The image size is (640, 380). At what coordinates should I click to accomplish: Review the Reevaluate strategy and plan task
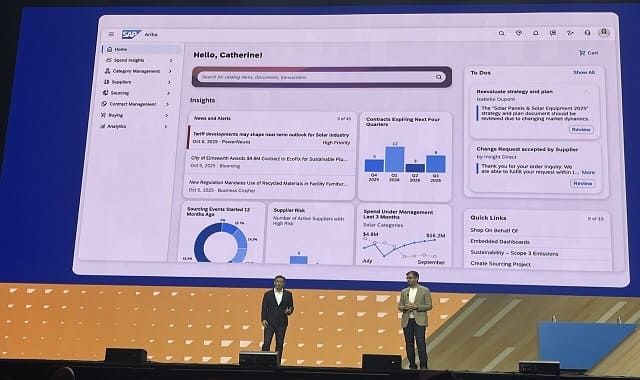point(581,129)
